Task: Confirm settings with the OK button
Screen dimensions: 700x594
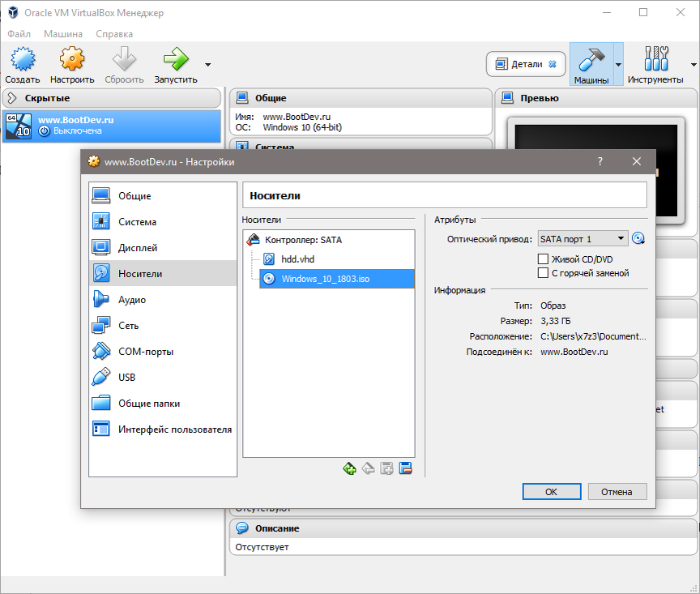Action: click(x=552, y=492)
